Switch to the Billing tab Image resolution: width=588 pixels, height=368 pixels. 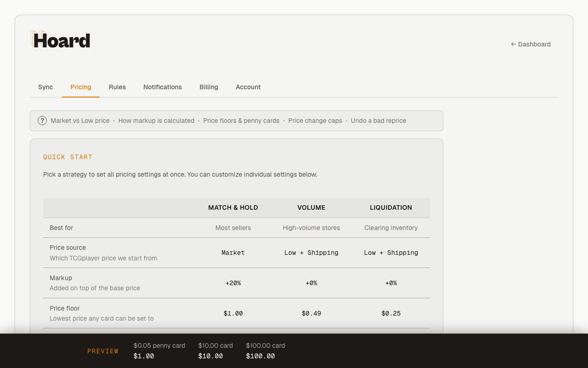pyautogui.click(x=209, y=87)
